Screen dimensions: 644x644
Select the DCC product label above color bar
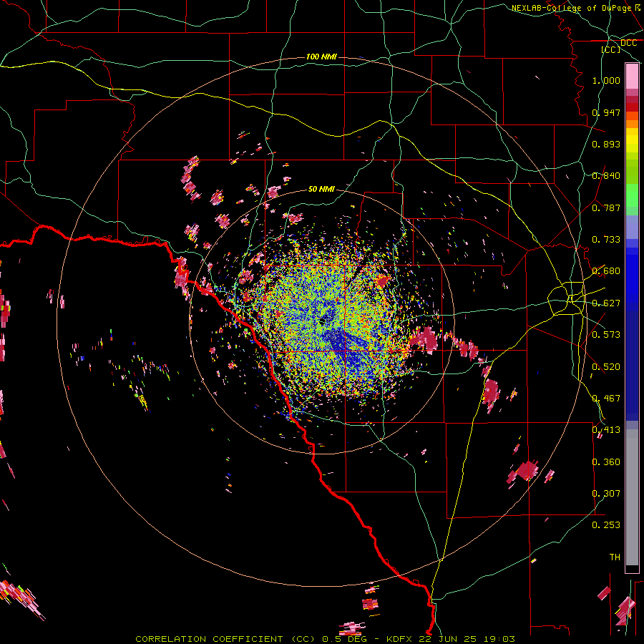pyautogui.click(x=628, y=43)
